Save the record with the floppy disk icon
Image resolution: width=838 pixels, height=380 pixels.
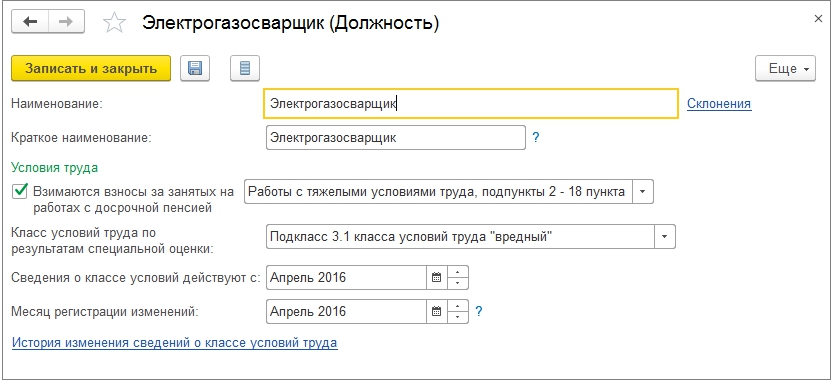tap(195, 68)
